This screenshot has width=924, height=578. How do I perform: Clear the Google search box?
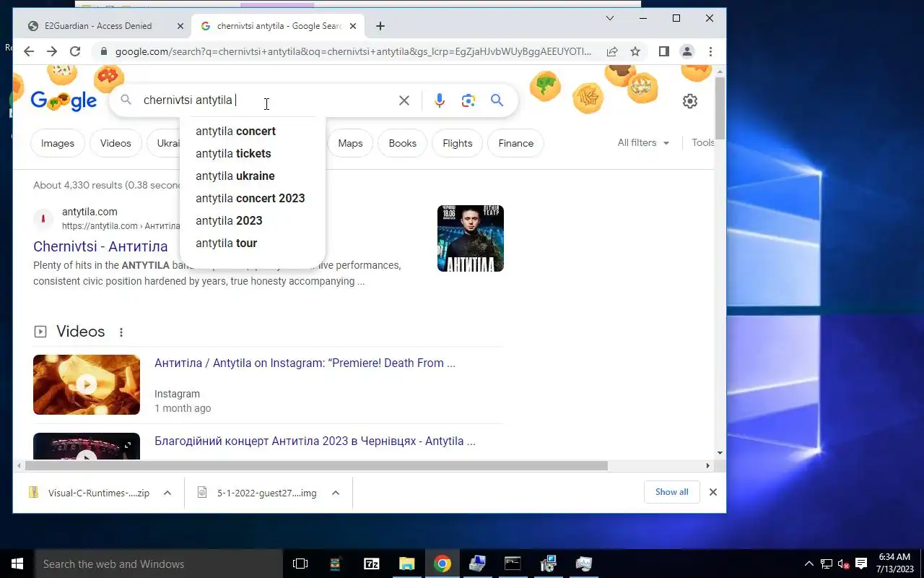tap(404, 100)
